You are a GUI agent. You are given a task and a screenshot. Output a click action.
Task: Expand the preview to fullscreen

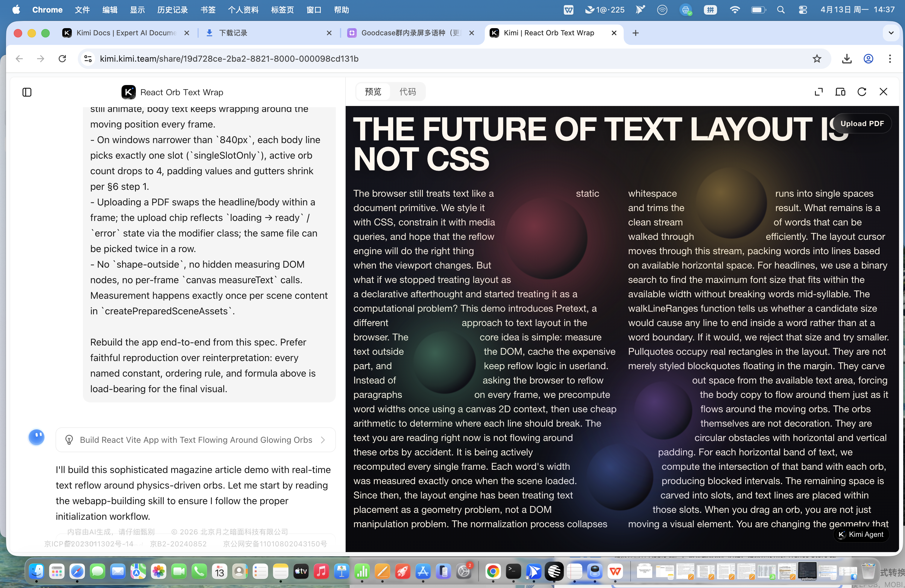coord(819,92)
